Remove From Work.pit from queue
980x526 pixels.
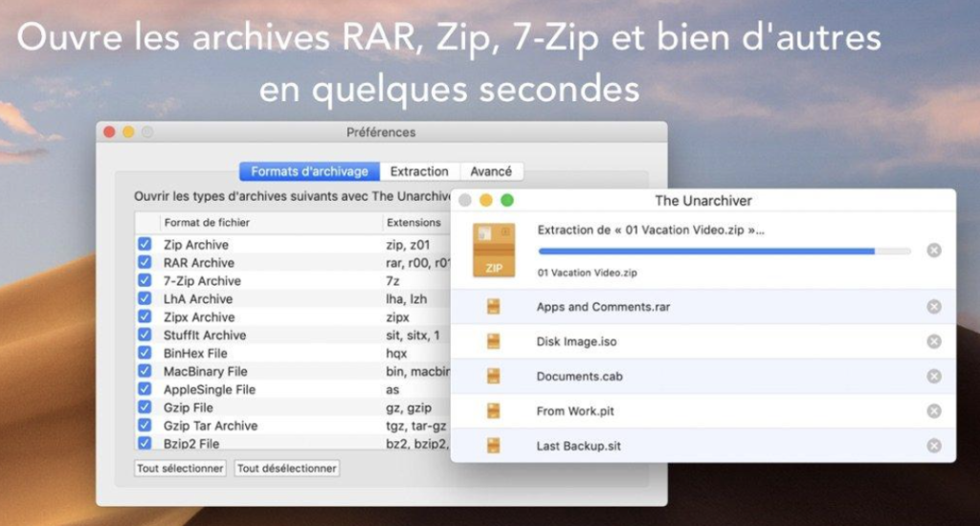(934, 411)
